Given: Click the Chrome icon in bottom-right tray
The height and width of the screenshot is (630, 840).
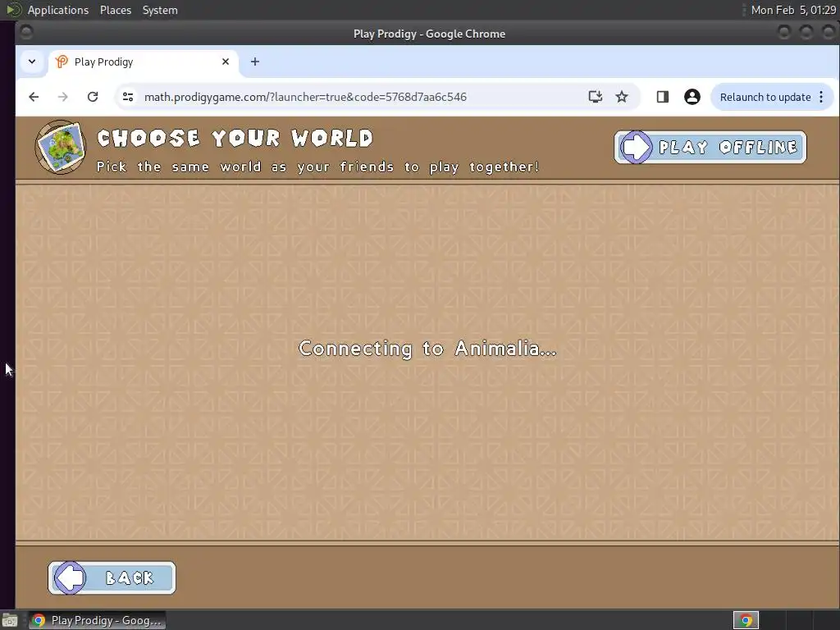Looking at the screenshot, I should [746, 620].
